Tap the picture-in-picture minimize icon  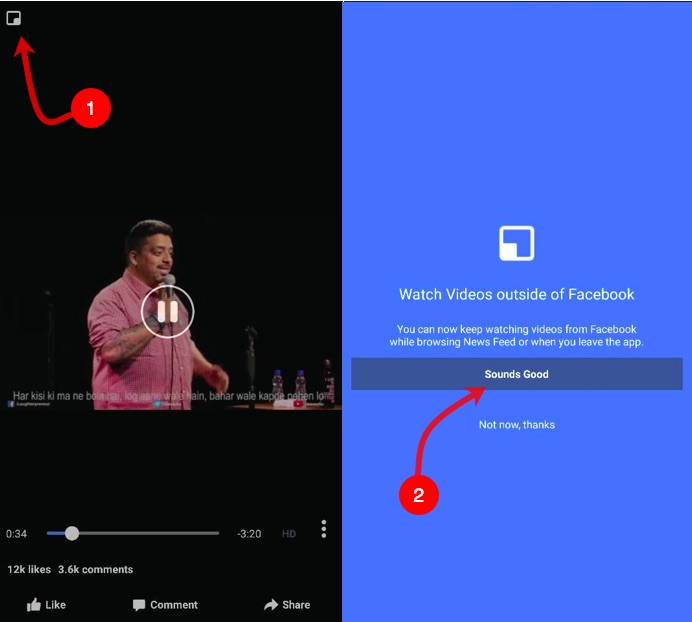[14, 18]
